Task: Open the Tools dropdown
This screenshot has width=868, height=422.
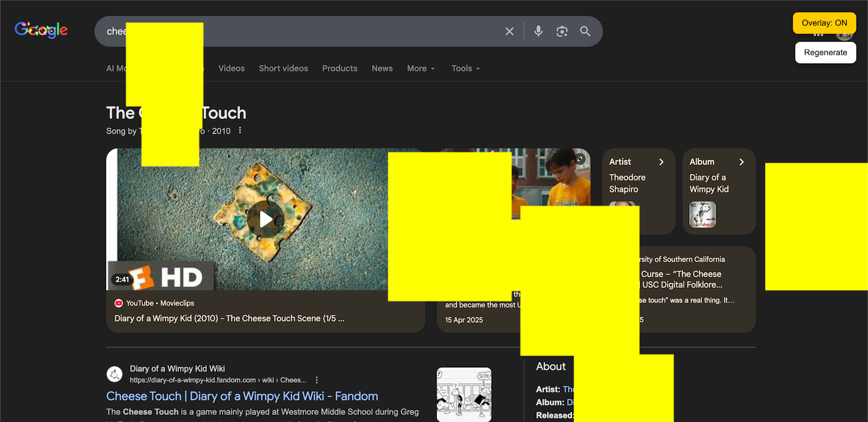Action: (x=465, y=69)
